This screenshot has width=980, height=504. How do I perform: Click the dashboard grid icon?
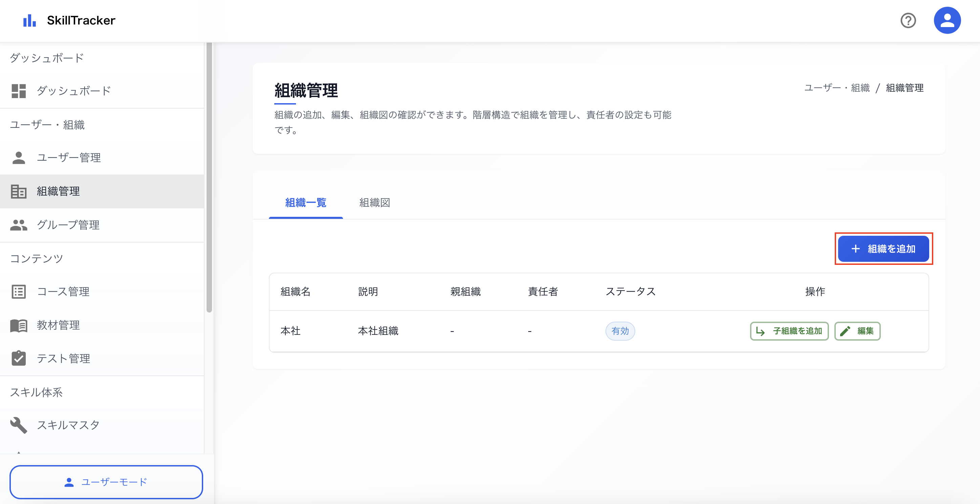(x=19, y=90)
